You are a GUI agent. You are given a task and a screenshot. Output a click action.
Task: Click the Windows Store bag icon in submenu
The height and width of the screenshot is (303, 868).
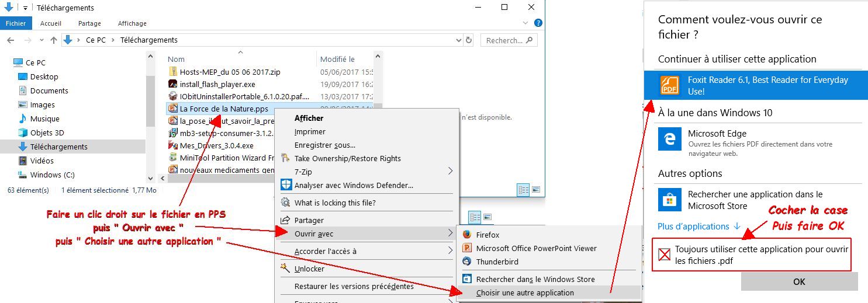tap(467, 279)
